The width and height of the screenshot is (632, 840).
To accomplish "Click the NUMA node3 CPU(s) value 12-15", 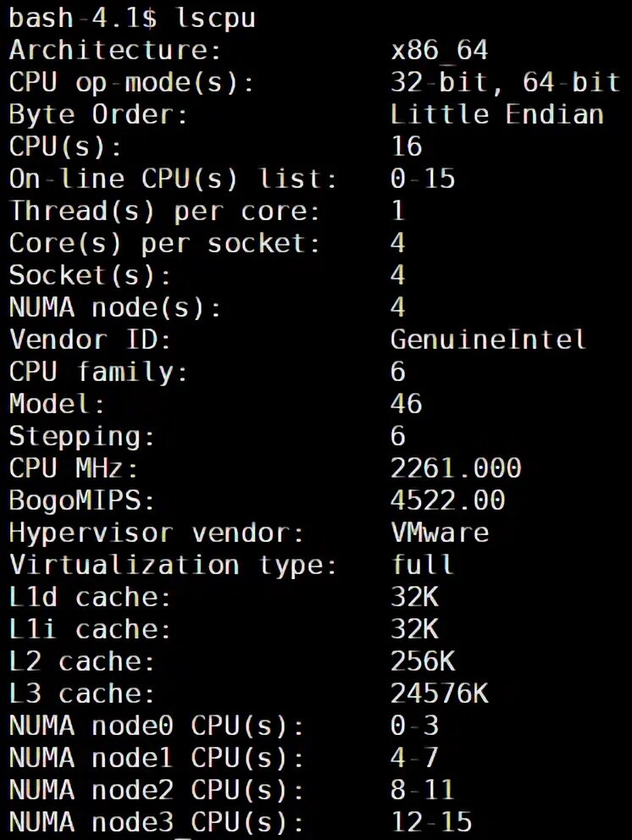I will pyautogui.click(x=431, y=821).
